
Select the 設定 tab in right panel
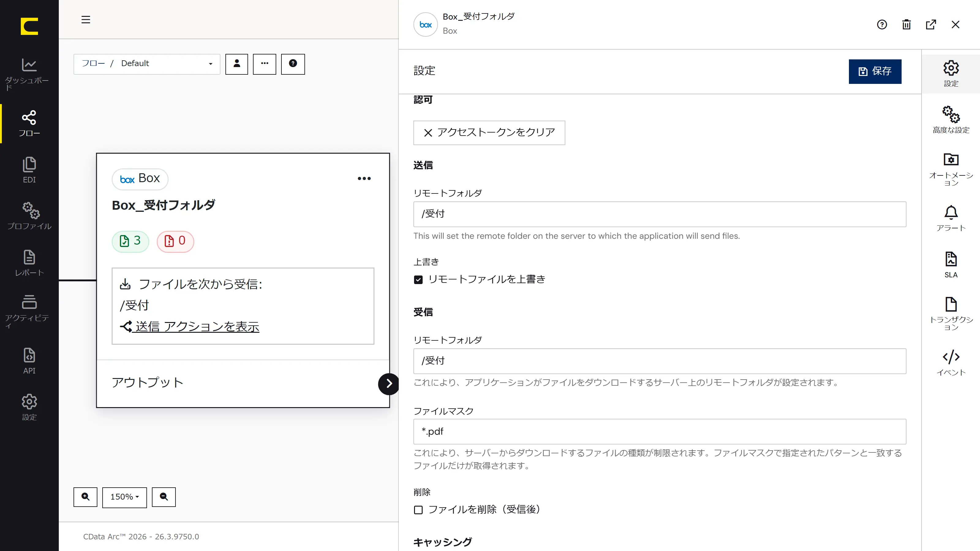[951, 74]
